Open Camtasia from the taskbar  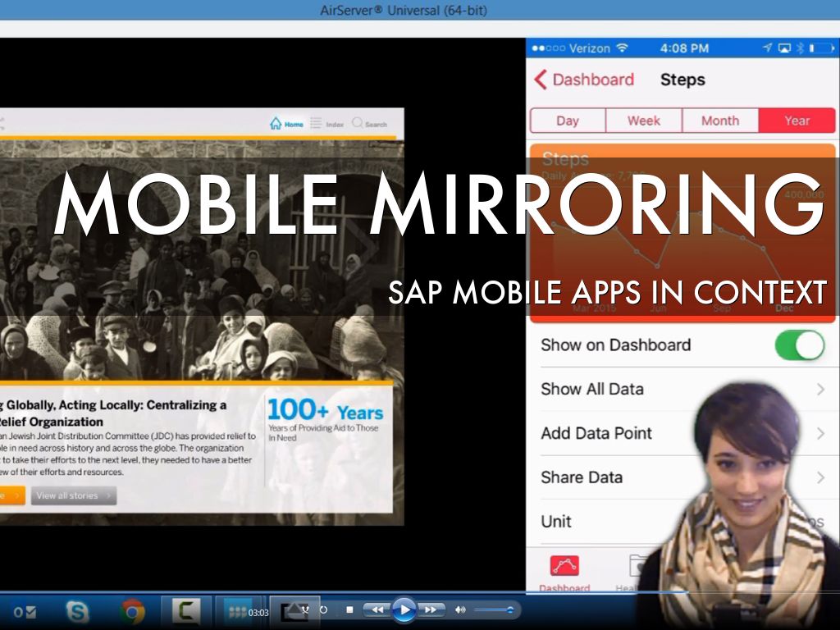click(x=186, y=611)
